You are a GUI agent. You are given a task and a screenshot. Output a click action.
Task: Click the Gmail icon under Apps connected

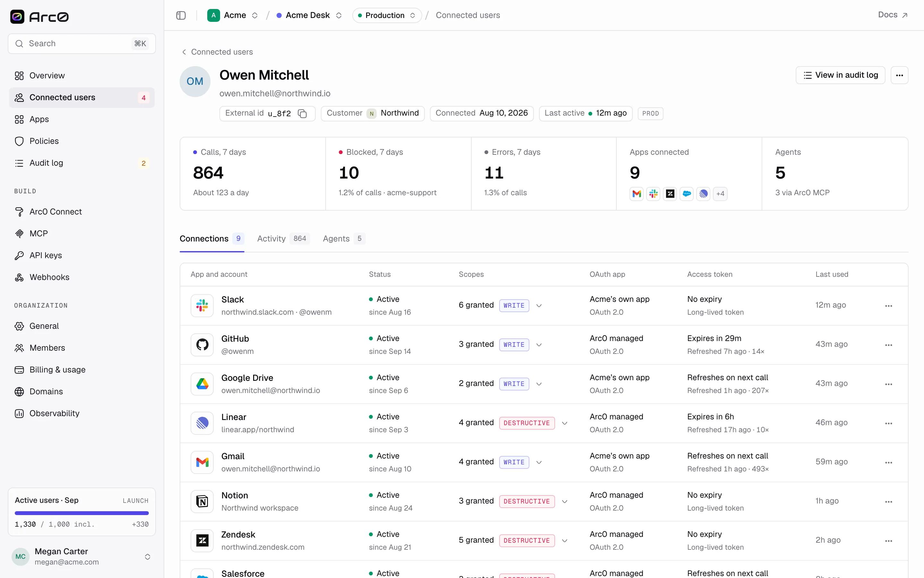point(637,194)
